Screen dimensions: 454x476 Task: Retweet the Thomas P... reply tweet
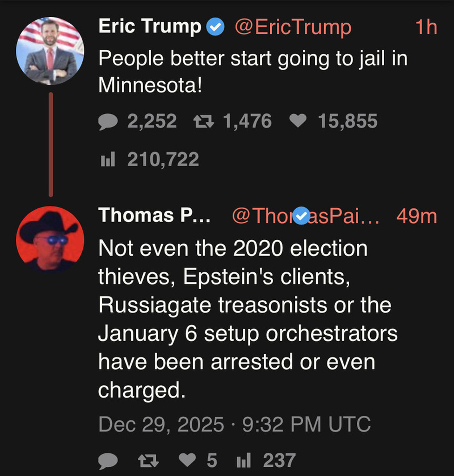point(149,461)
